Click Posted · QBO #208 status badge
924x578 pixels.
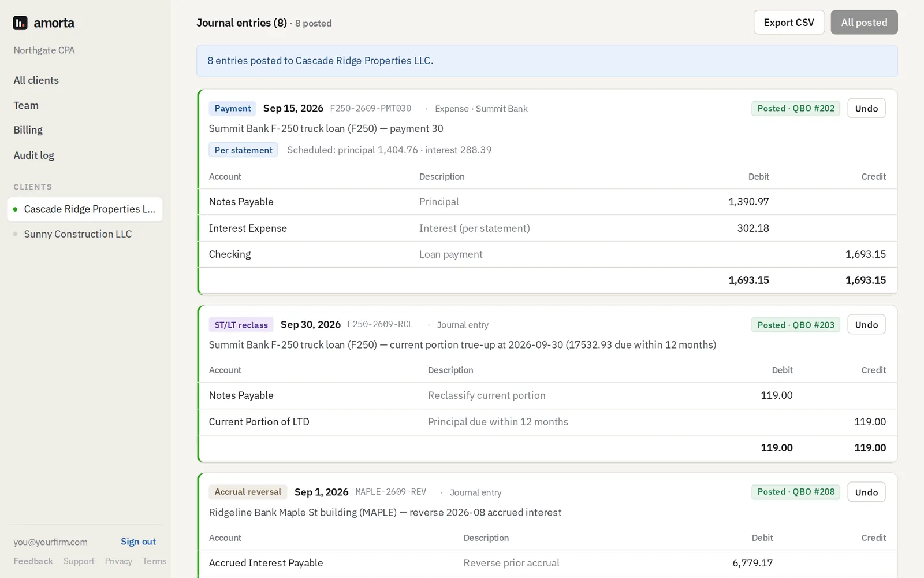(x=796, y=492)
